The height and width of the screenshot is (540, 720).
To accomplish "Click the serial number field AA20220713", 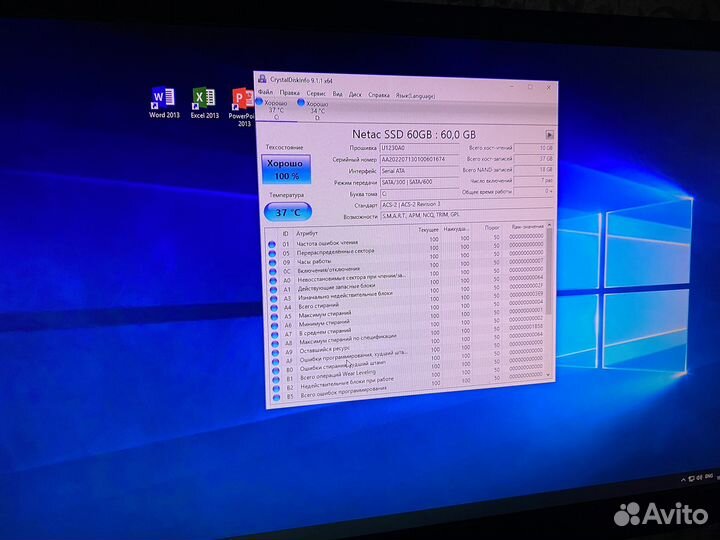I will 419,159.
